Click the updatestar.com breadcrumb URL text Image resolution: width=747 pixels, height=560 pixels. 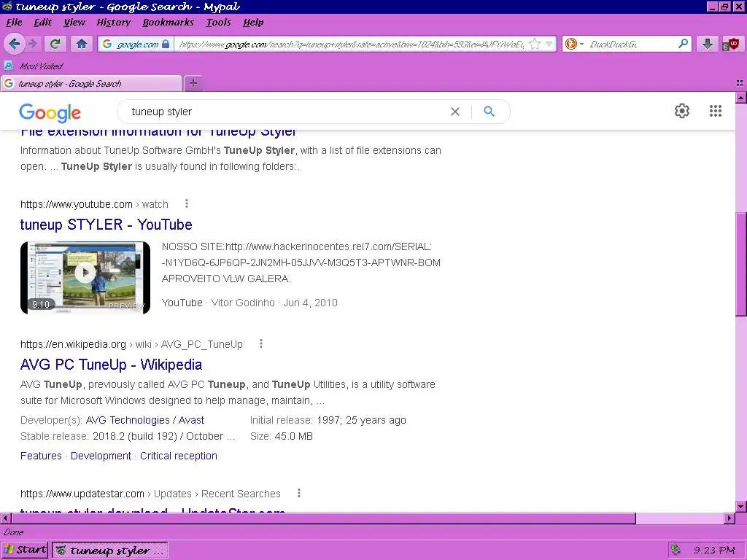pyautogui.click(x=150, y=494)
